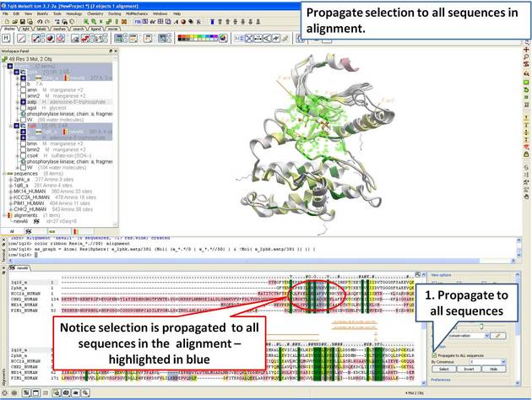Image resolution: width=532 pixels, height=400 pixels.
Task: Expand the 1ql6_a sequence entry
Action: pos(11,186)
